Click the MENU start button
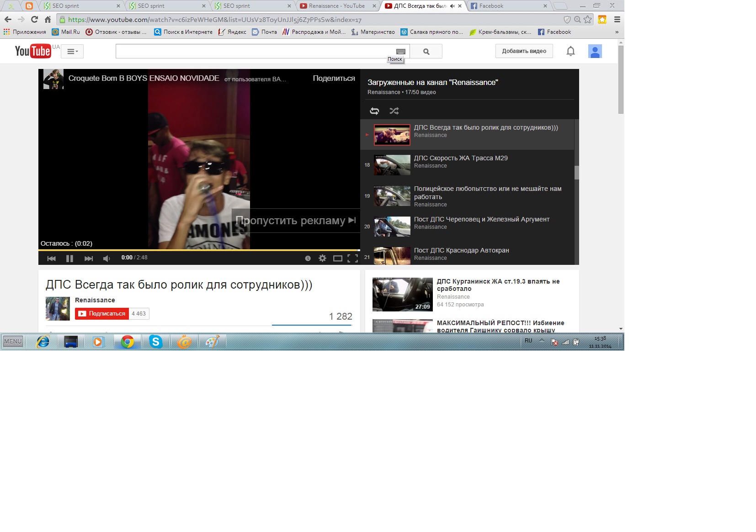Screen dimensions: 756x532 (x=13, y=341)
